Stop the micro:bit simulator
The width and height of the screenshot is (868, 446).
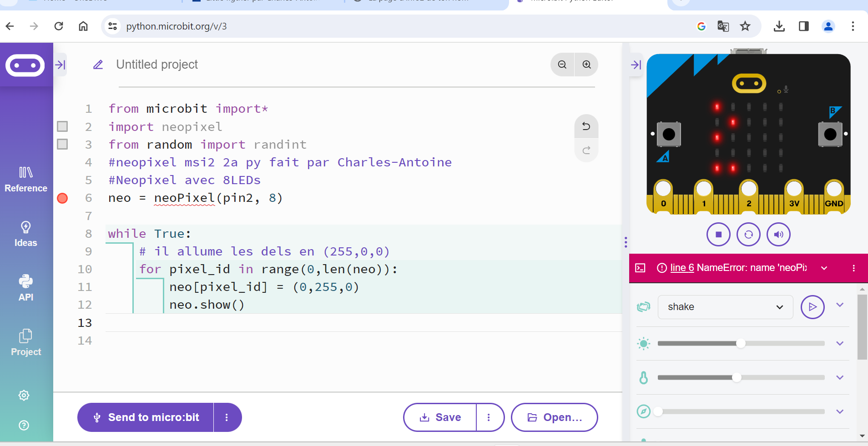tap(718, 235)
